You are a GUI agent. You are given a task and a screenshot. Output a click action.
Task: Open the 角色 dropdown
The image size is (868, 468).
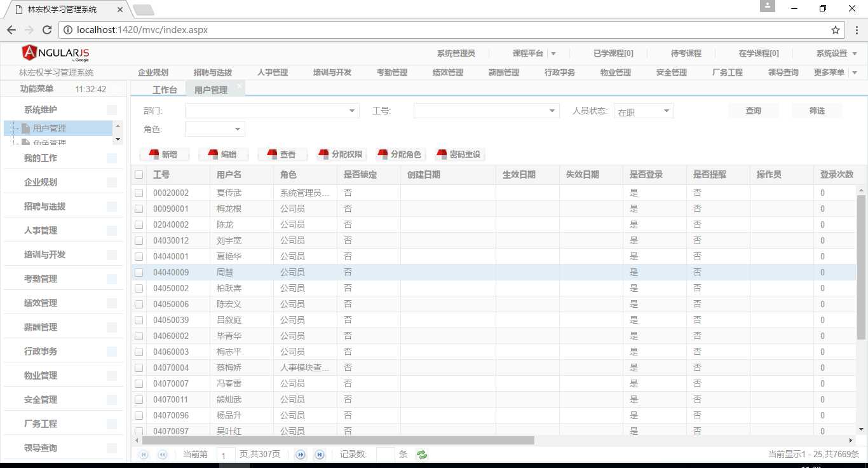pos(215,130)
